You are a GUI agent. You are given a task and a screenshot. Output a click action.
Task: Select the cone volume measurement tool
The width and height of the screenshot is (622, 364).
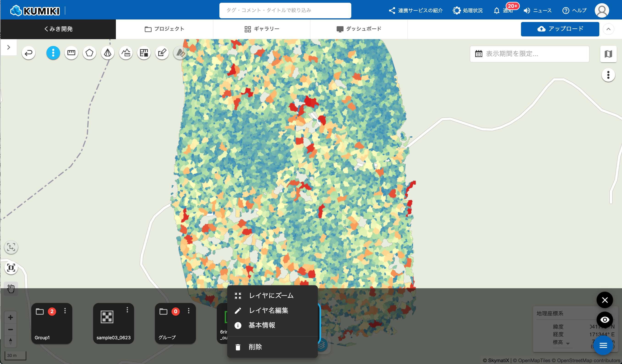point(108,53)
